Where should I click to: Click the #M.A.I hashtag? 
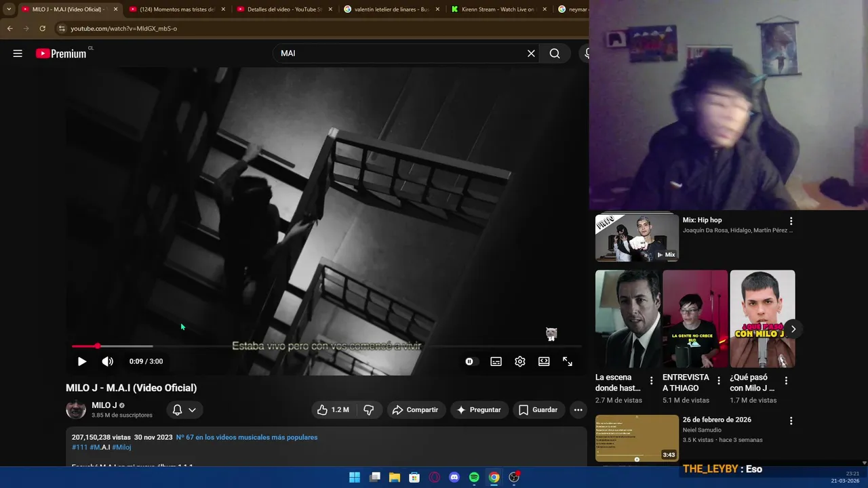pos(100,447)
